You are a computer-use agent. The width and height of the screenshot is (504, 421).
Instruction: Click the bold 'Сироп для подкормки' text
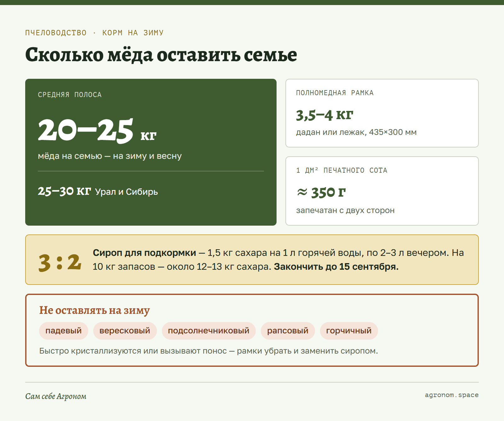145,253
